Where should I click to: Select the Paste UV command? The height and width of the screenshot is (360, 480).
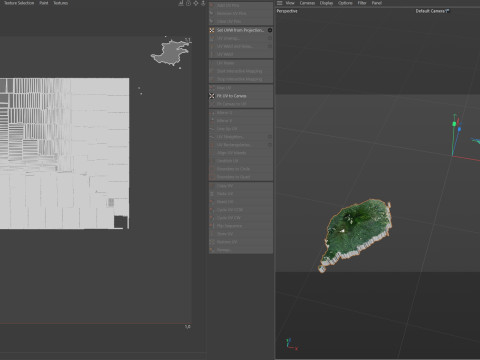tap(241, 194)
